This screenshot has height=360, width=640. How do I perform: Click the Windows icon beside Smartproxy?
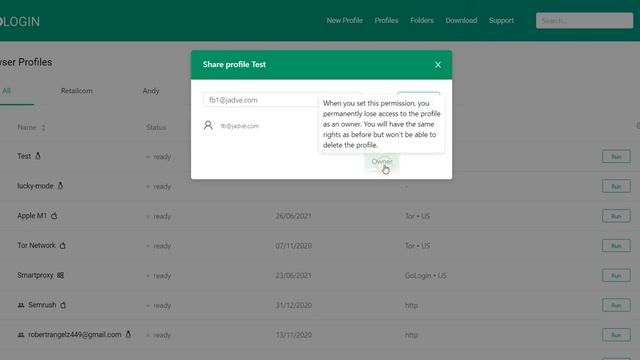60,275
